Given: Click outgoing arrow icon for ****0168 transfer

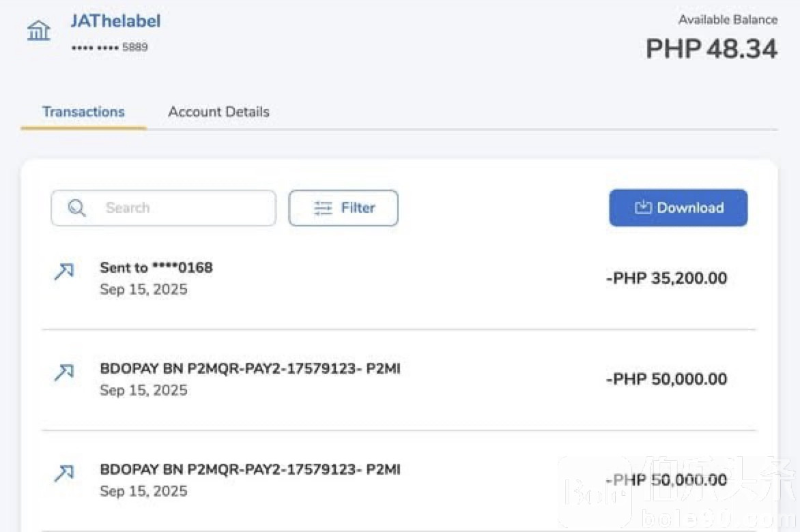Looking at the screenshot, I should coord(63,271).
